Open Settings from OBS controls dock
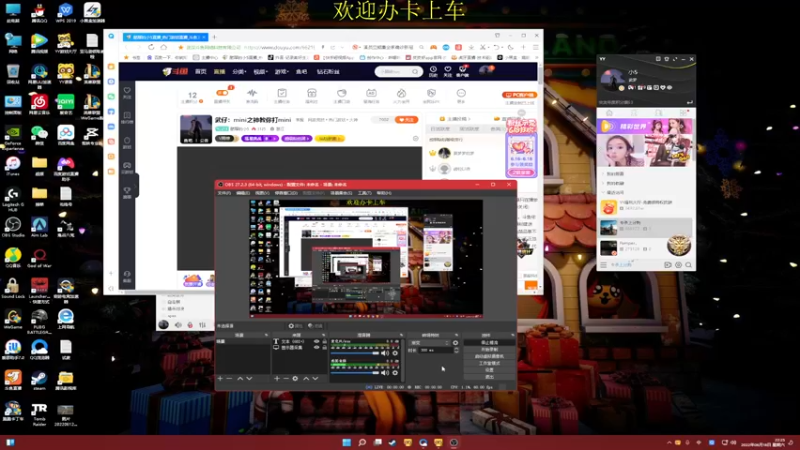800x450 pixels. click(x=489, y=370)
